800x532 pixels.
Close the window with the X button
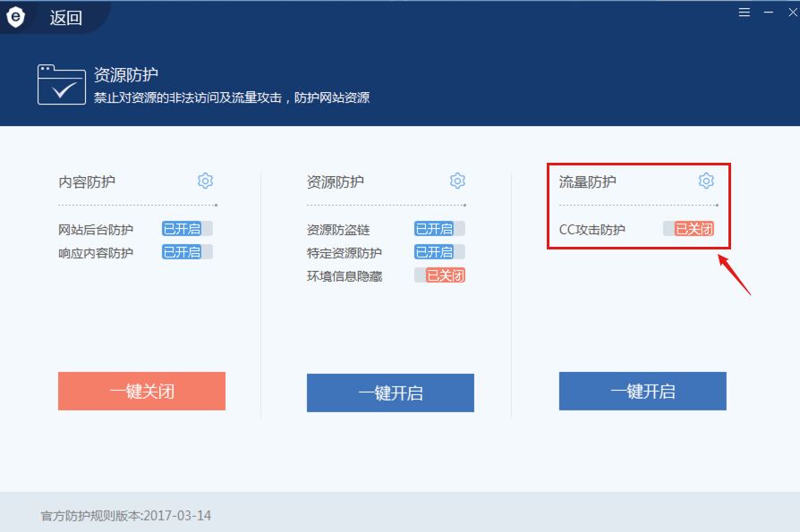[793, 12]
